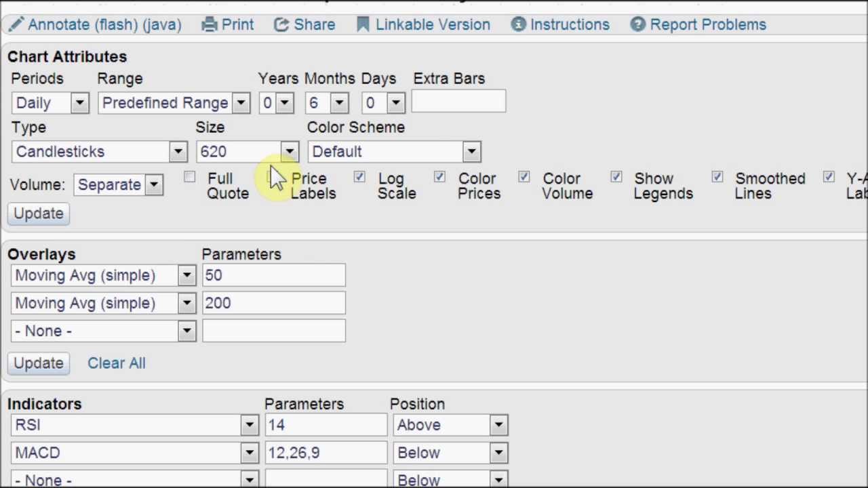Toggle the Y-Axis Labels checkbox
The image size is (868, 488).
point(829,178)
